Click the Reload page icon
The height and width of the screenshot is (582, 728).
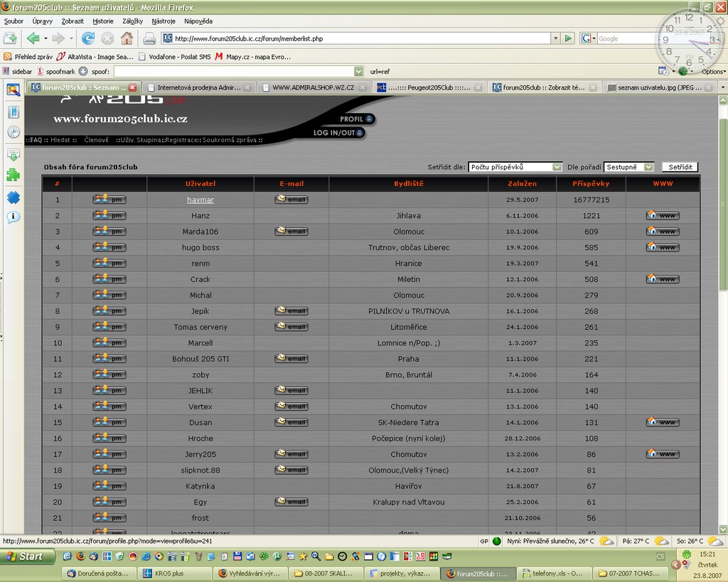[88, 38]
